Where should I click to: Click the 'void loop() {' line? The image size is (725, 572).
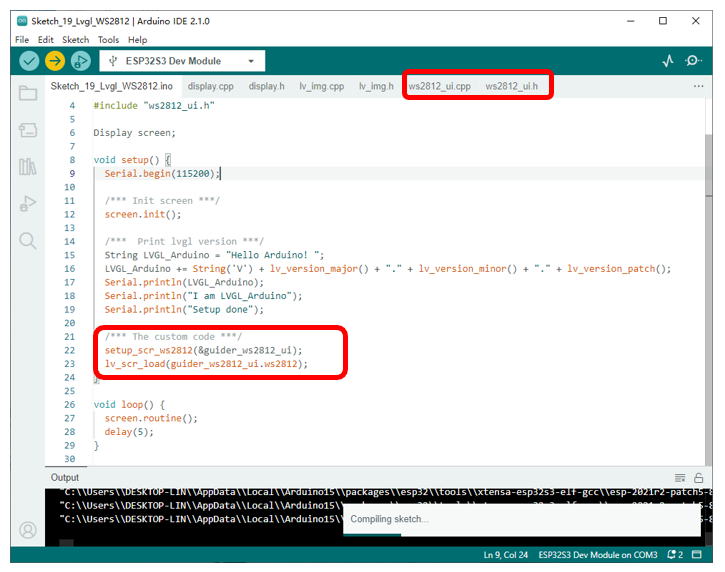click(x=129, y=405)
